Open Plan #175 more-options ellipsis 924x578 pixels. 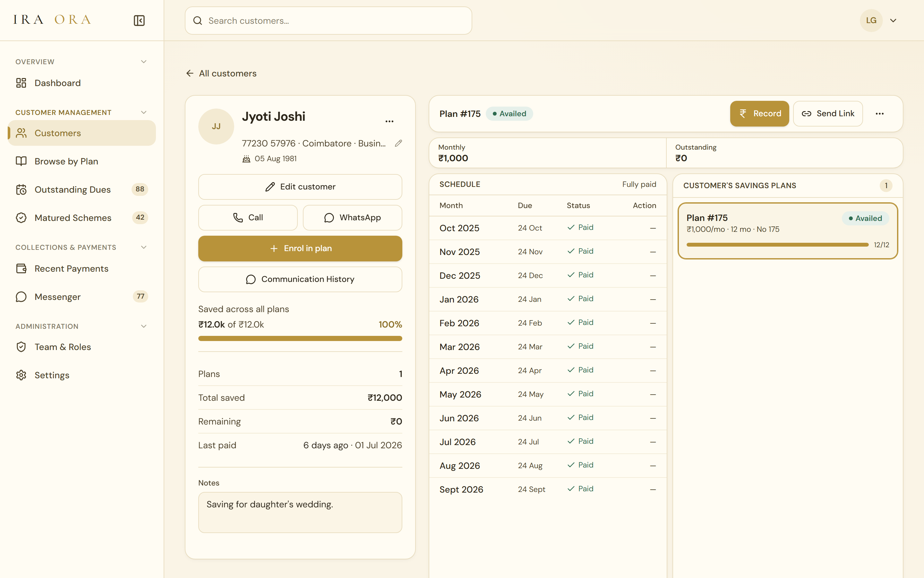tap(879, 114)
